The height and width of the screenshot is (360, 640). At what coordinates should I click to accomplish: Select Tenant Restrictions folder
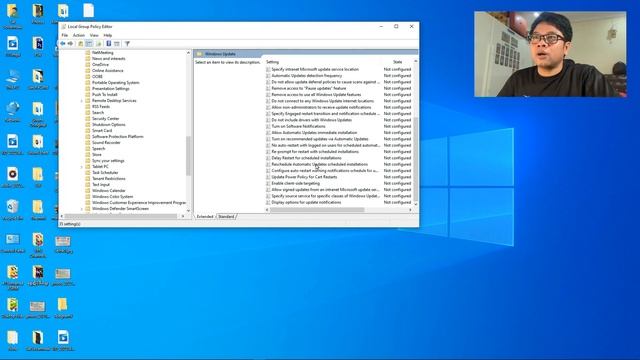tap(109, 178)
